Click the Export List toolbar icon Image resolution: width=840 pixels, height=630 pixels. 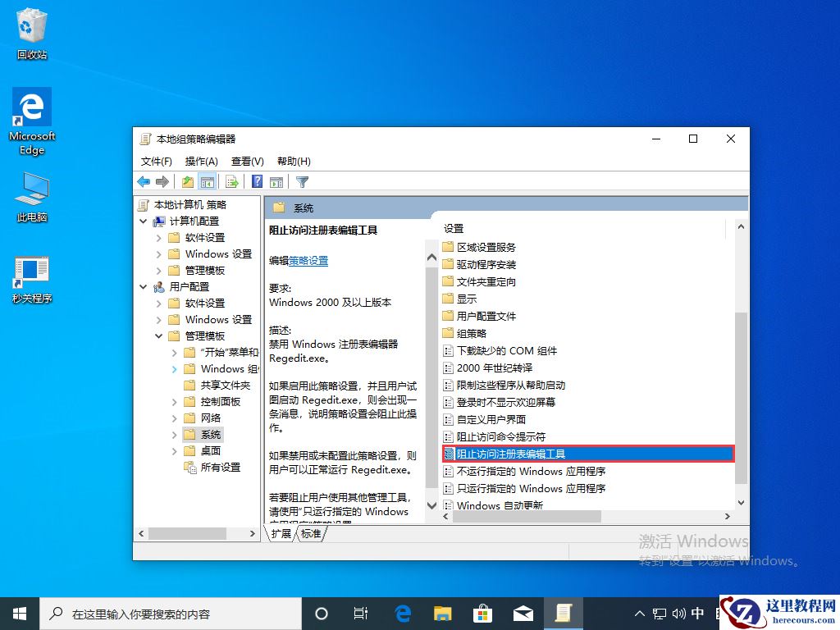click(x=231, y=181)
